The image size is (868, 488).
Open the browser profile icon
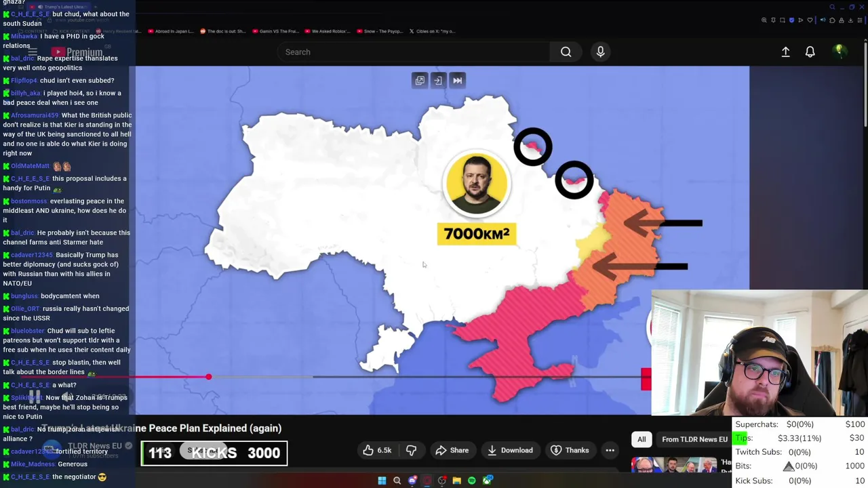coord(842,20)
